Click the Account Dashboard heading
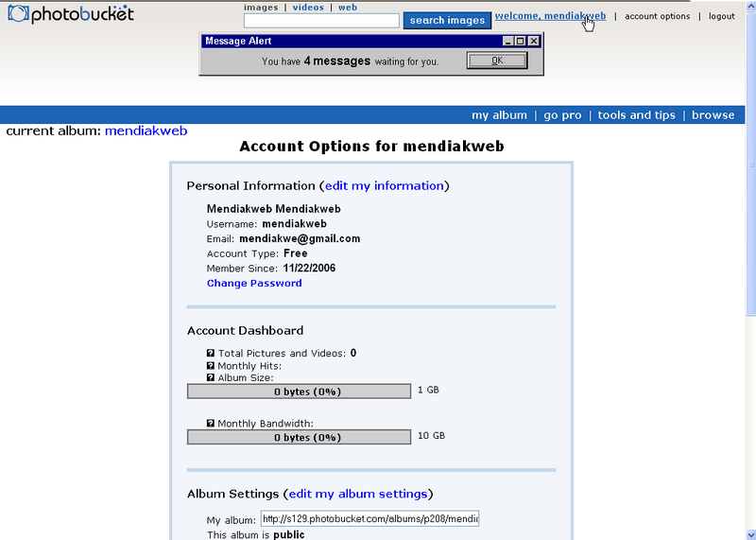The image size is (756, 540). (245, 331)
